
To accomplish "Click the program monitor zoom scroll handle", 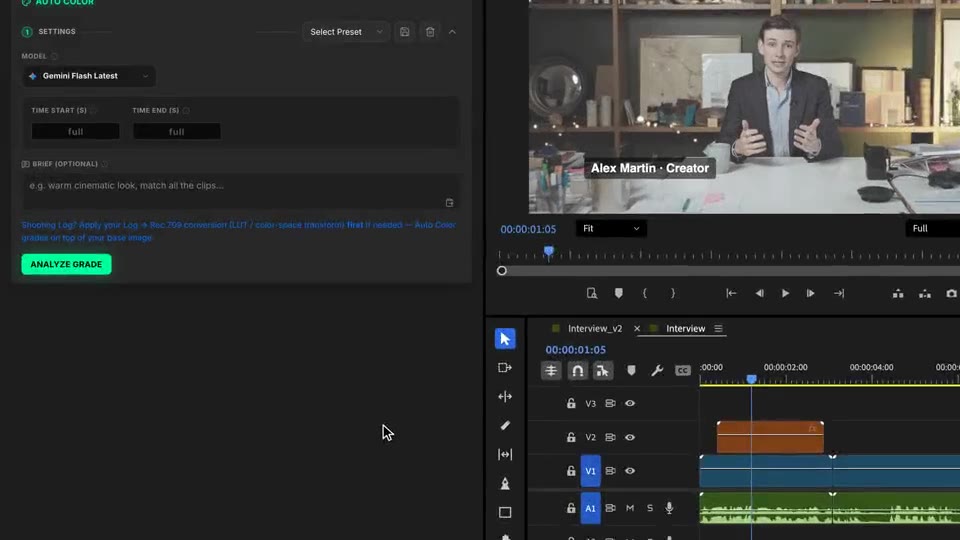I will click(501, 271).
